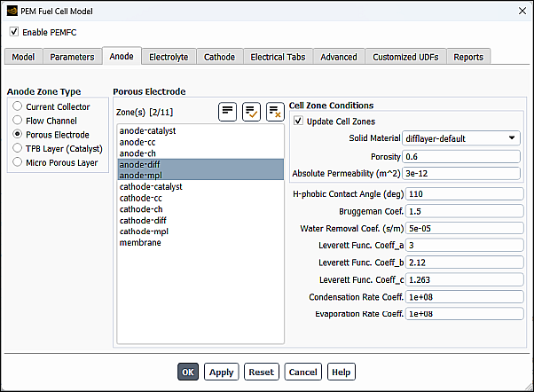Select anode-mpl in the zone list

(200, 175)
